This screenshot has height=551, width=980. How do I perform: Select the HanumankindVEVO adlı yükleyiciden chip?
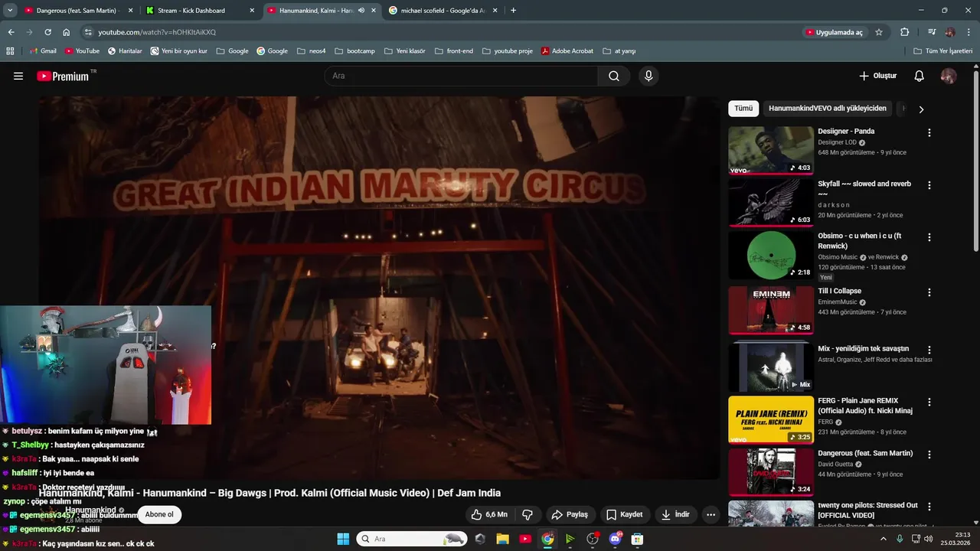tap(828, 109)
